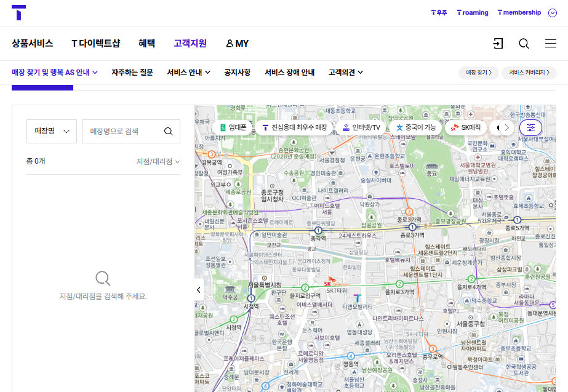Open the 서비스 장애 안내 tab

pyautogui.click(x=289, y=73)
